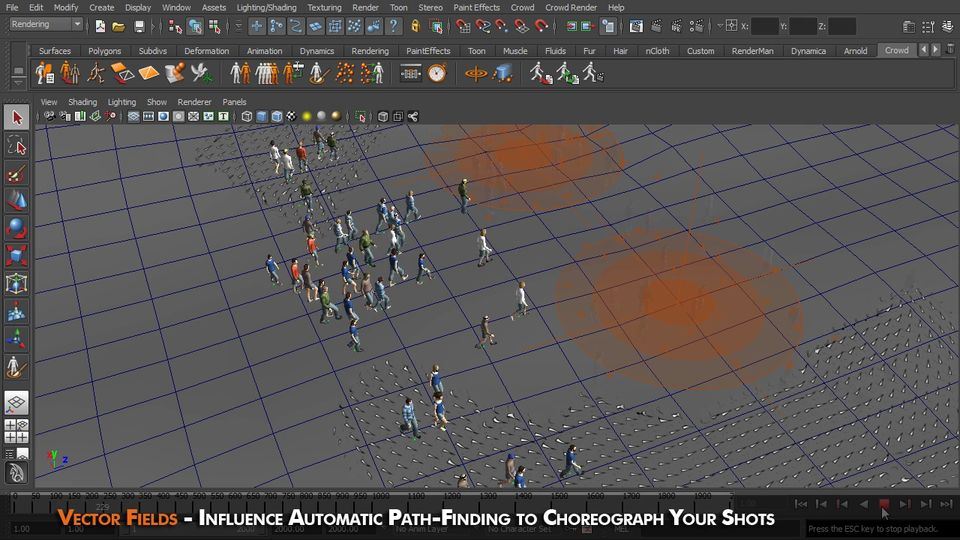Screen dimensions: 960x540
Task: Select the Soft Modification tool
Action: click(17, 311)
